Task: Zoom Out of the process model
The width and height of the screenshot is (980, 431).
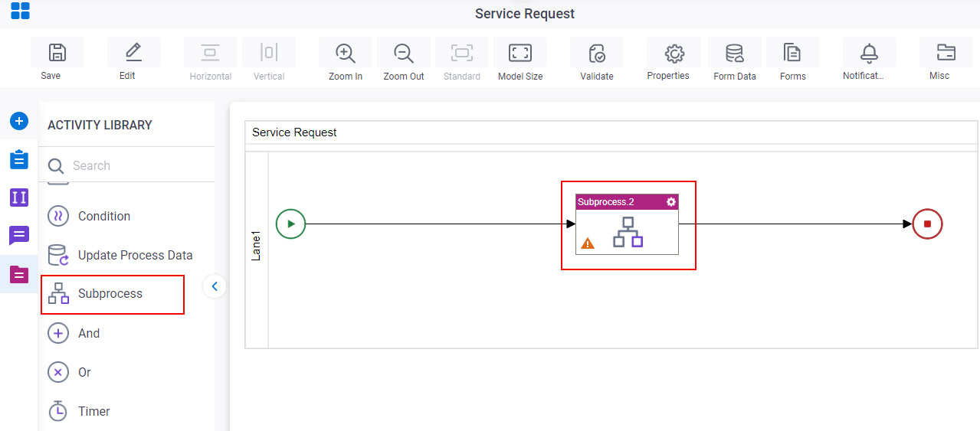Action: 404,53
